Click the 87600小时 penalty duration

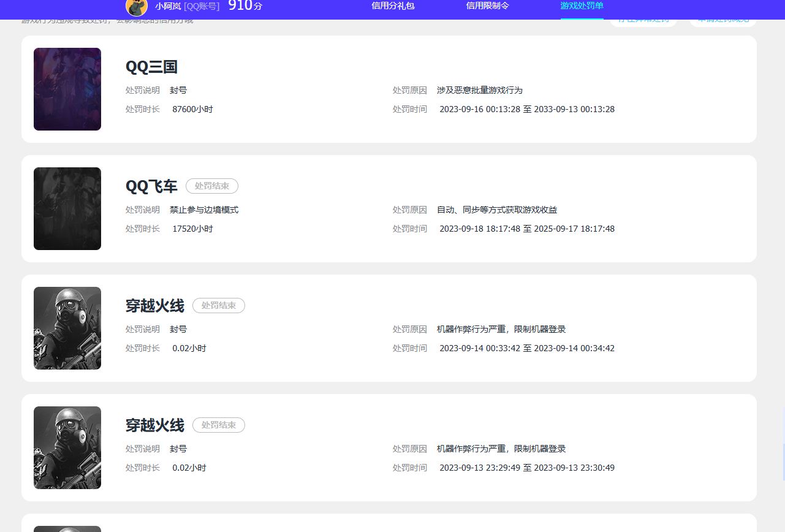[192, 110]
